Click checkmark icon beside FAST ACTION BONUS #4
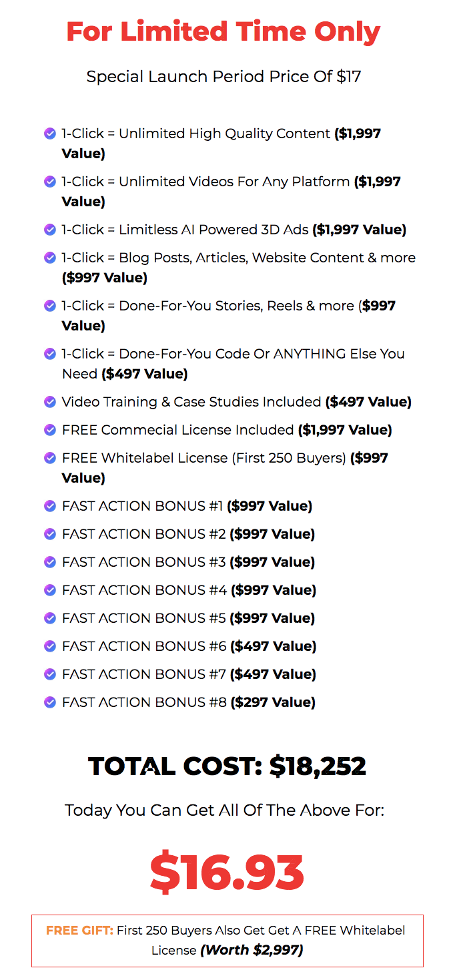Screen dimensions: 451x980 click(49, 590)
